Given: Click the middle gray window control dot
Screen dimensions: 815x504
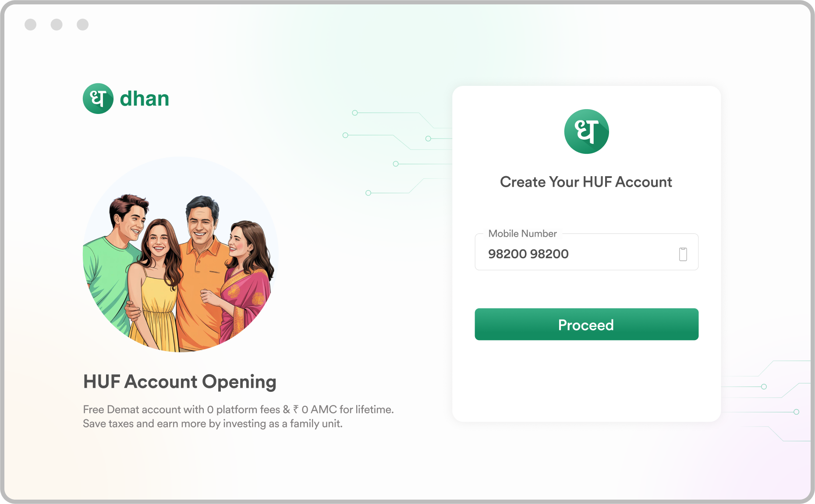Looking at the screenshot, I should [57, 25].
